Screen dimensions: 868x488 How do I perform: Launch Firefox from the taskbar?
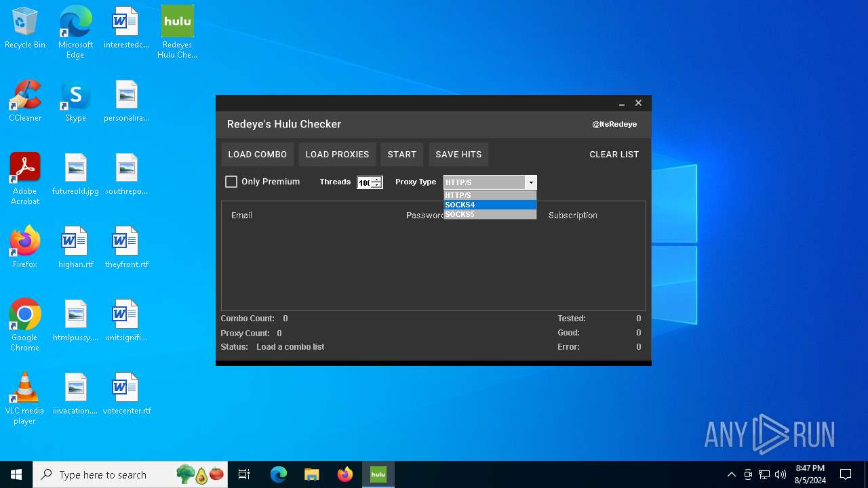[x=344, y=474]
